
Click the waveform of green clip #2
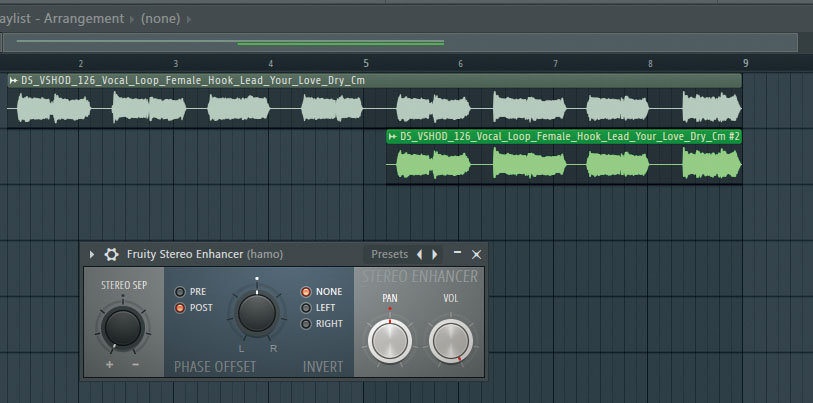coord(564,164)
